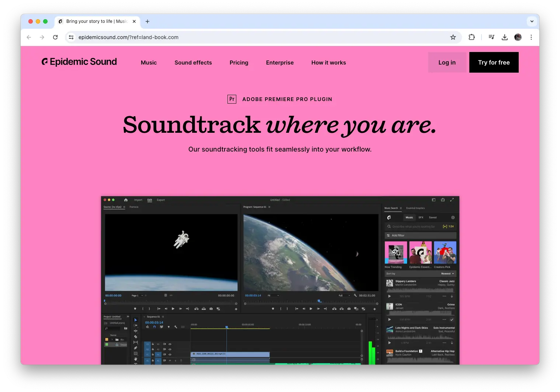
Task: Open Now Trending playlist thumbnail
Action: pos(396,253)
